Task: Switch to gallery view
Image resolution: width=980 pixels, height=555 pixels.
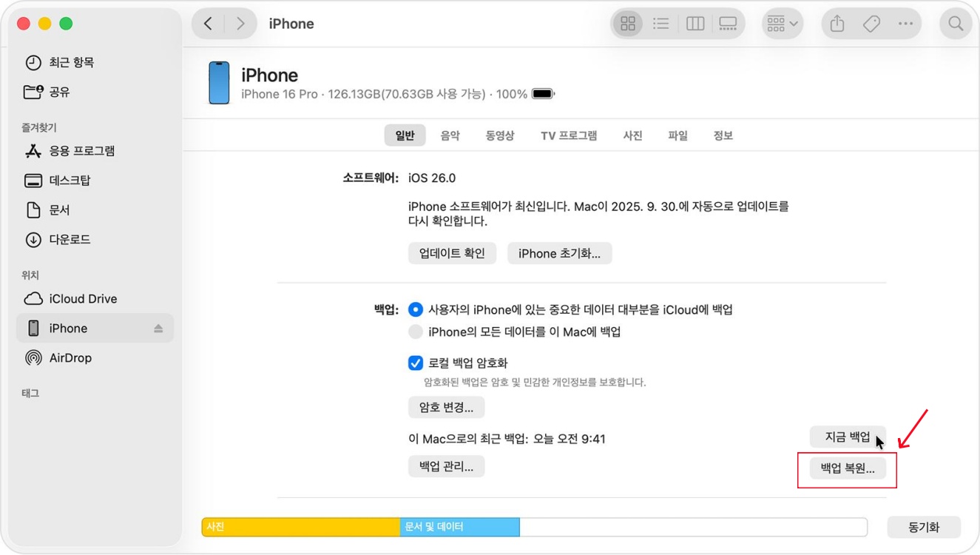Action: 728,24
